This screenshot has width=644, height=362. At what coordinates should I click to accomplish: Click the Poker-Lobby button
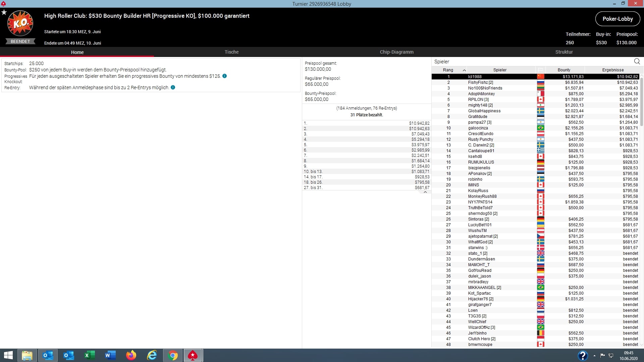pos(618,19)
